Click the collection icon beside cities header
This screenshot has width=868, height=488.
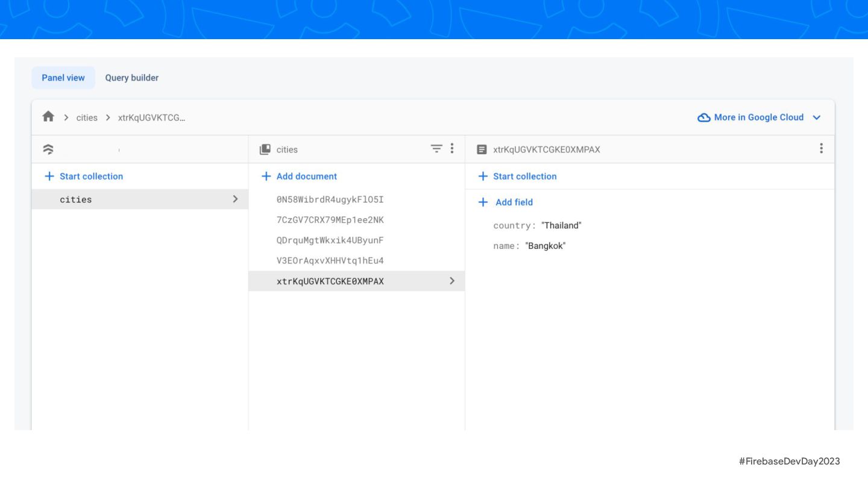[x=265, y=149]
